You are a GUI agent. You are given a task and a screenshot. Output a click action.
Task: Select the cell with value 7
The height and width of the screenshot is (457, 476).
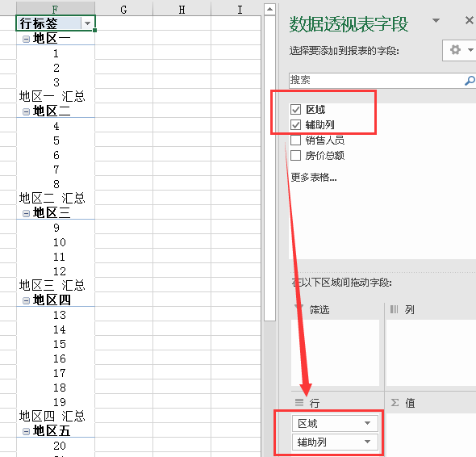(56, 170)
